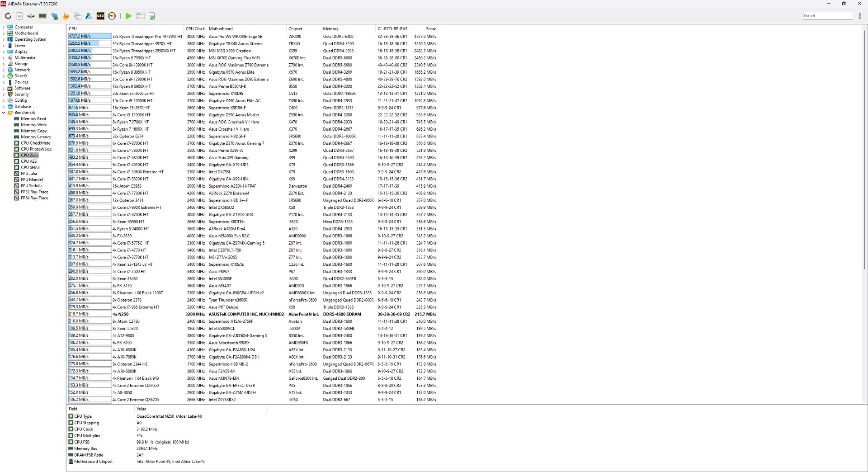This screenshot has height=472, width=868.
Task: Sort by the Motherboard column header
Action: click(247, 29)
